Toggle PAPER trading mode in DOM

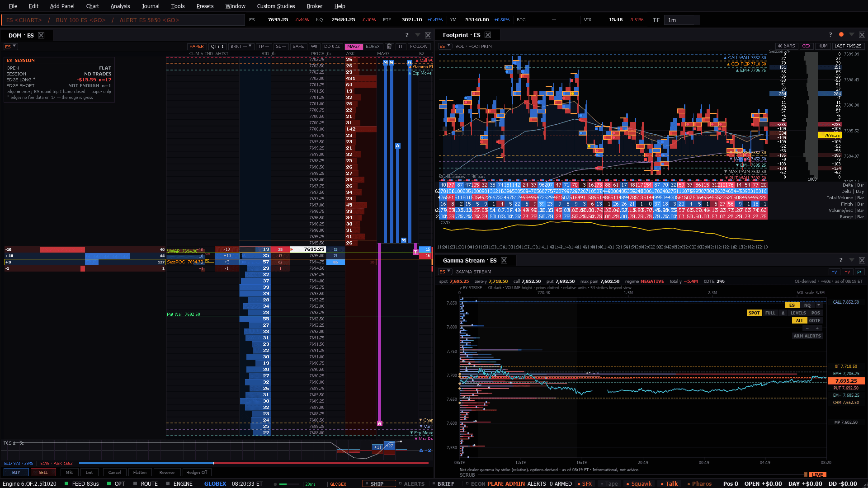tap(197, 47)
